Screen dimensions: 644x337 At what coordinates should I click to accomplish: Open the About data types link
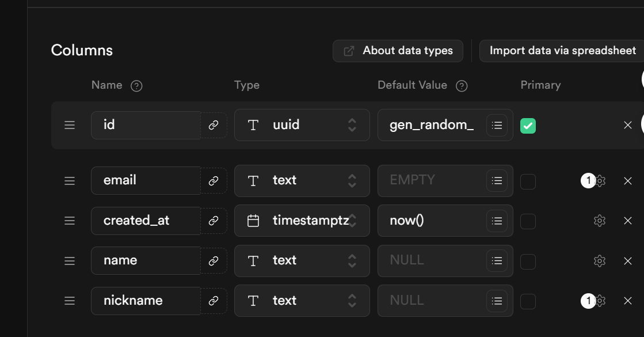(x=398, y=51)
